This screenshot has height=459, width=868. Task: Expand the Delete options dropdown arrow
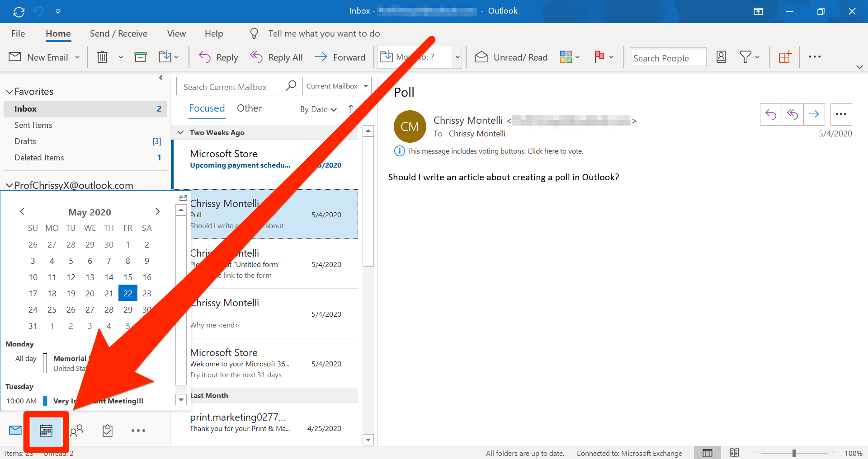121,57
